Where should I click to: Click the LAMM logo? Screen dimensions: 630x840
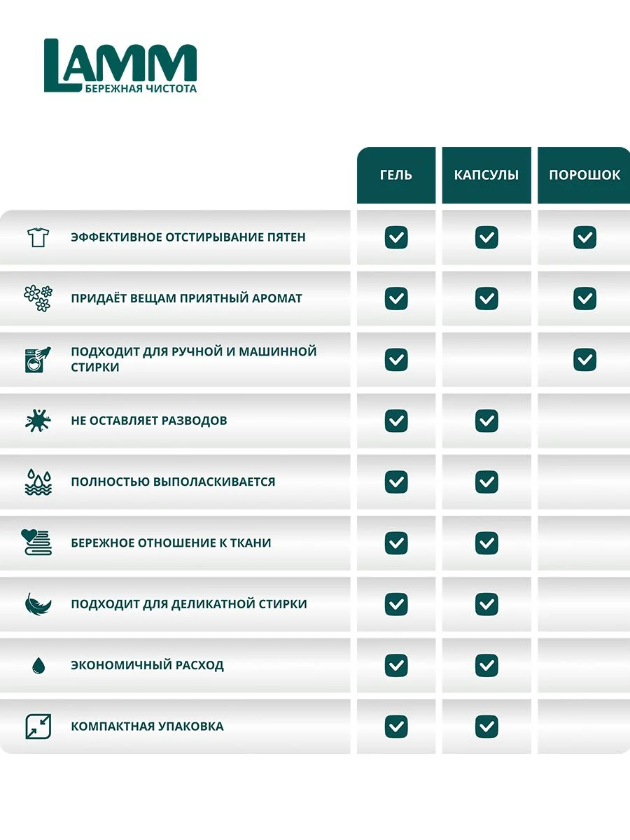120,66
